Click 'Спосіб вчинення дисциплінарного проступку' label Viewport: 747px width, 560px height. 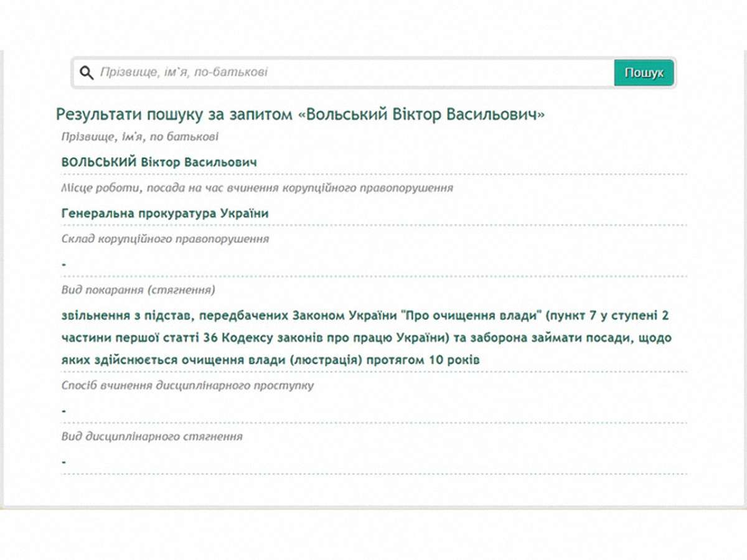[187, 385]
